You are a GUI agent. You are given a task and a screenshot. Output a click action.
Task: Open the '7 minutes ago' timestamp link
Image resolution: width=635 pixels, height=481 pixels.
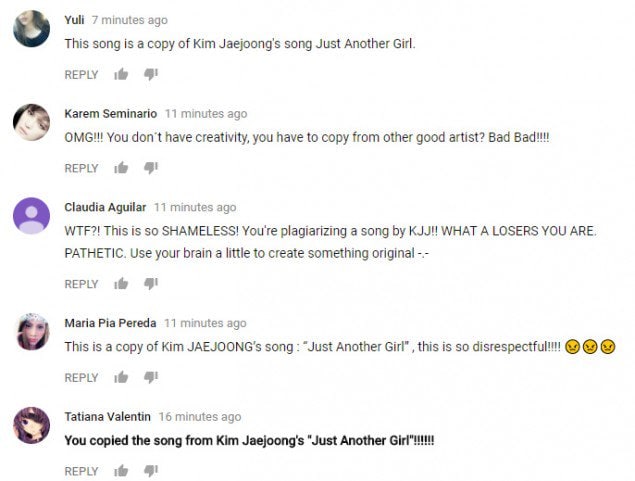pyautogui.click(x=129, y=20)
